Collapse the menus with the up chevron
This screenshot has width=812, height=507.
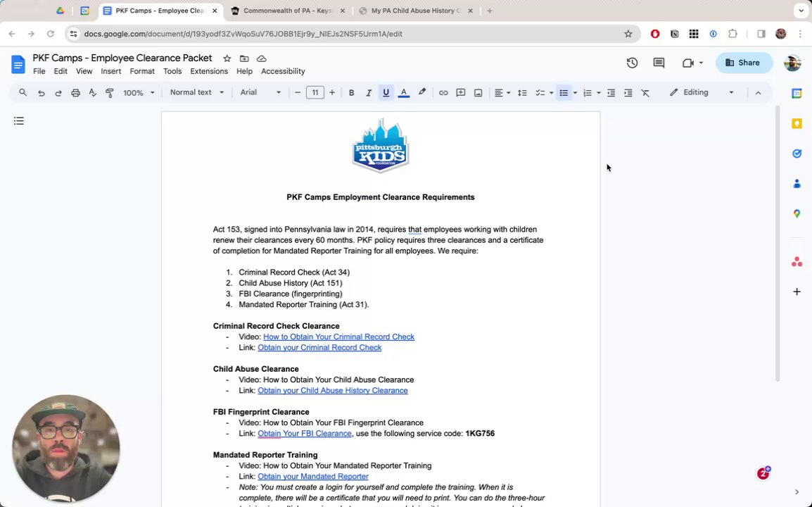(x=758, y=93)
